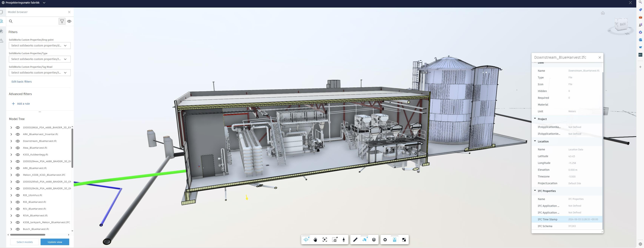The width and height of the screenshot is (644, 248).
Task: Toggle visibility of RIE_Utomhus.ifc
Action: [x=18, y=195]
